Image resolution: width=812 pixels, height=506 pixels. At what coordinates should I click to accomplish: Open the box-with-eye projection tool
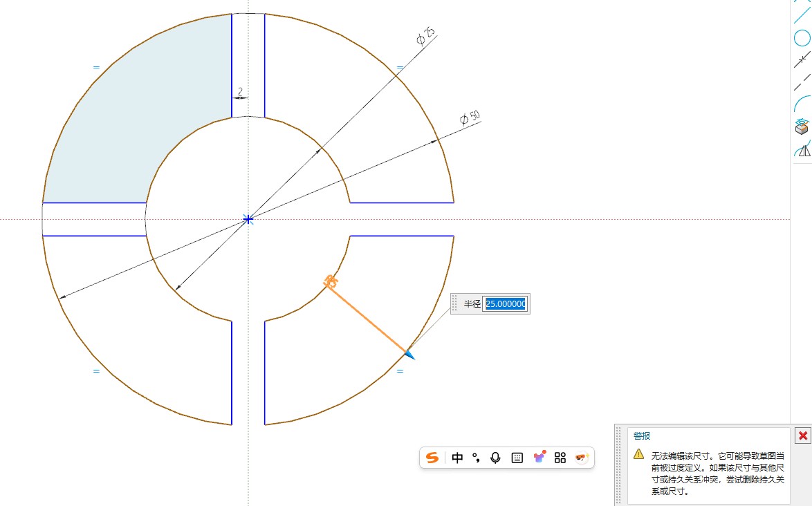pyautogui.click(x=802, y=126)
